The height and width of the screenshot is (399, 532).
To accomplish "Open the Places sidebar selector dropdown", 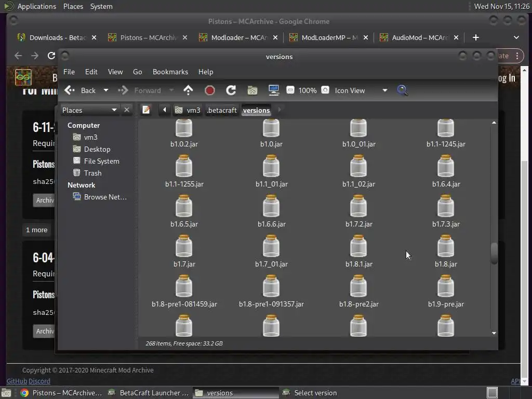I will (x=114, y=110).
